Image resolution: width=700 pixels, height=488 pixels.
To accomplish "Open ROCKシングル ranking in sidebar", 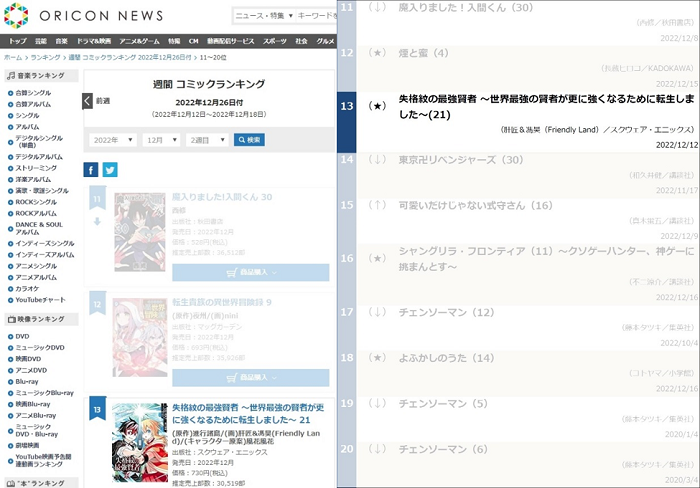I will click(x=36, y=202).
